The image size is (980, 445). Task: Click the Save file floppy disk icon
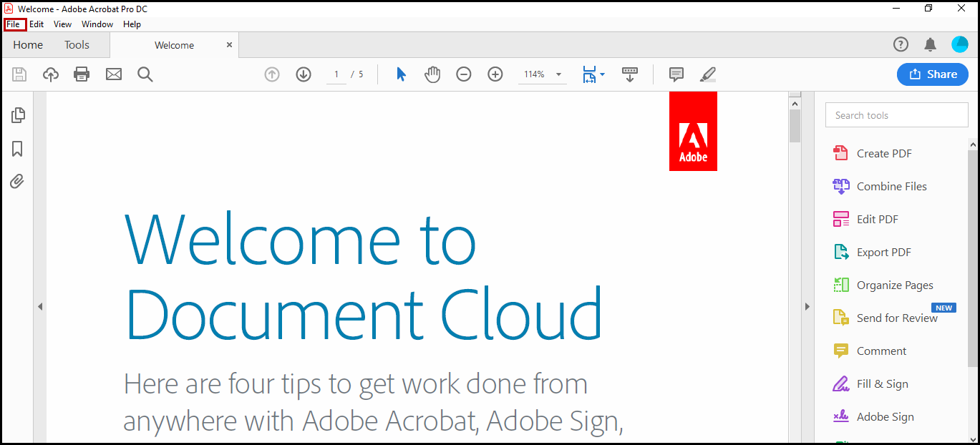click(x=19, y=74)
